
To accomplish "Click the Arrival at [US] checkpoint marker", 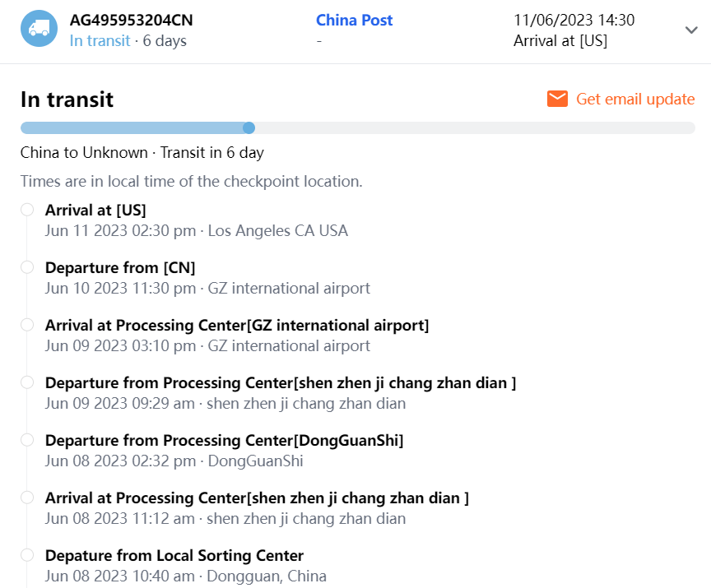I will 27,210.
